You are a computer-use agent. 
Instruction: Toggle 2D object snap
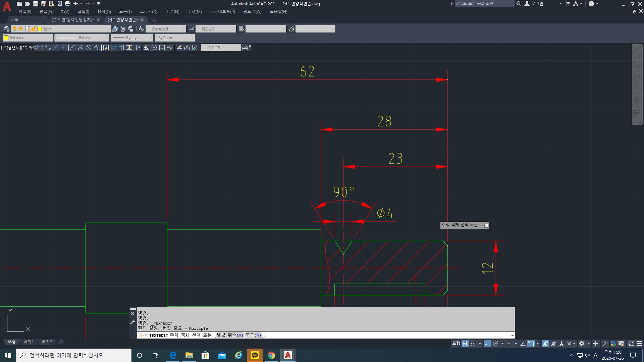pyautogui.click(x=531, y=344)
